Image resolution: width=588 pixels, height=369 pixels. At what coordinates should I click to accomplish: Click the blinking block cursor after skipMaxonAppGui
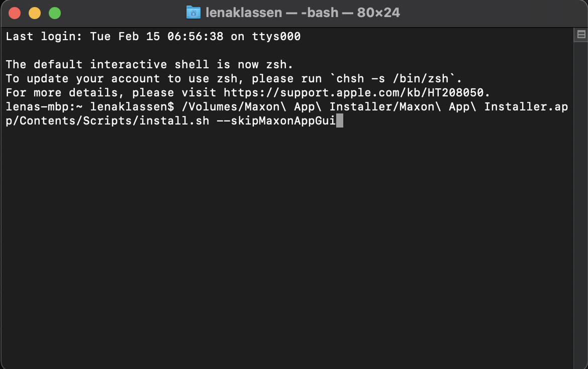coord(341,120)
